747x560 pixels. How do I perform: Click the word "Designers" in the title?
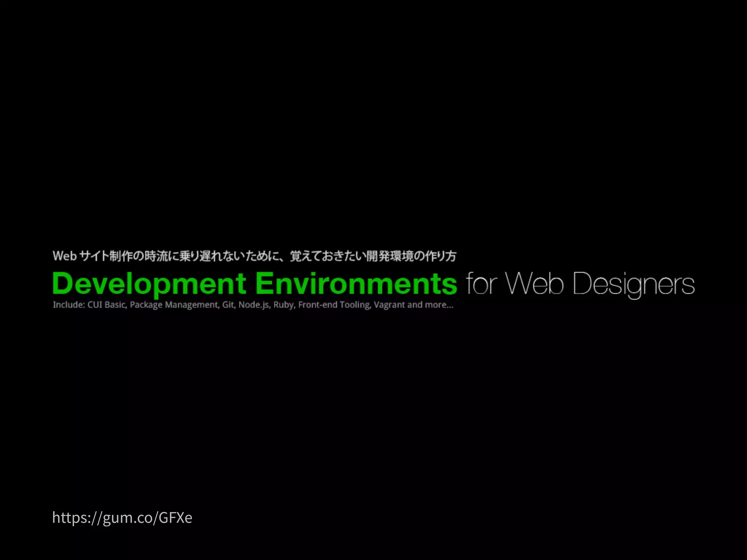tap(634, 284)
